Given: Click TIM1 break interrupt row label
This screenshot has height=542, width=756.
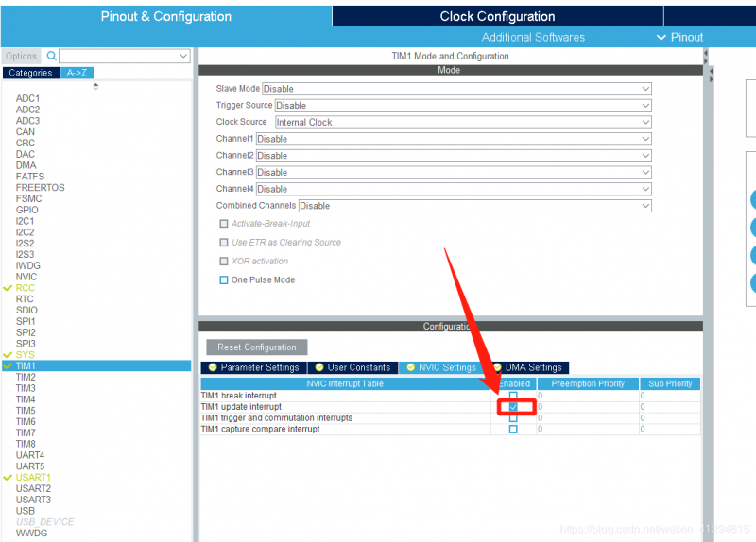Looking at the screenshot, I should 239,396.
